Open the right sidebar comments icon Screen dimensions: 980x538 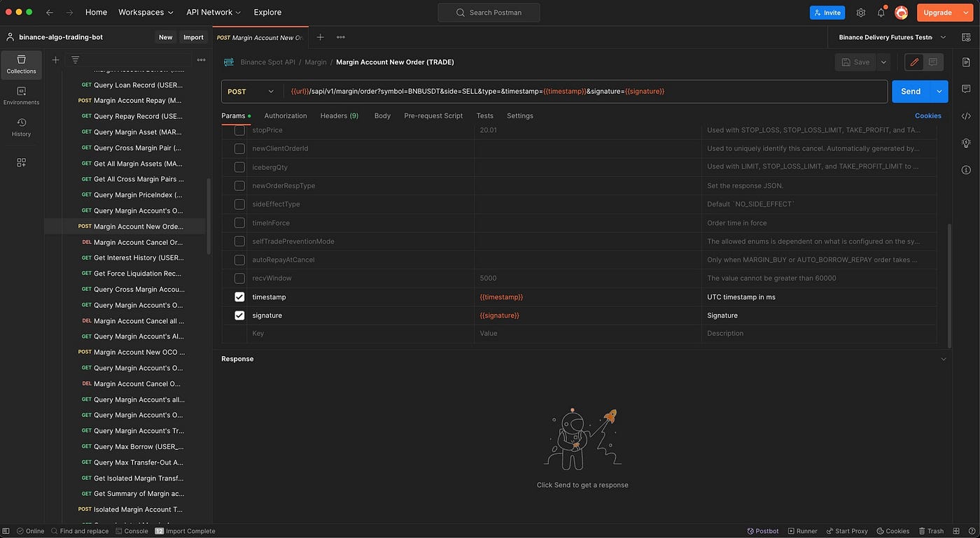click(966, 89)
